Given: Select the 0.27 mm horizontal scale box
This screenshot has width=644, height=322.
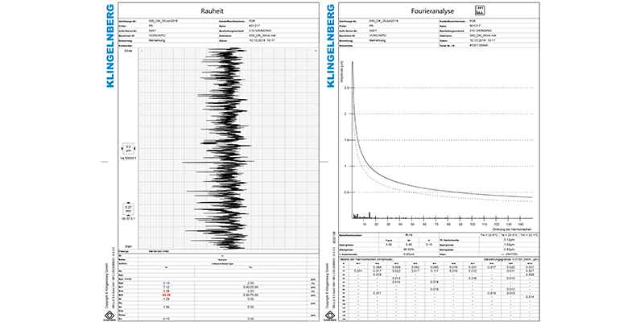Looking at the screenshot, I should tap(128, 209).
